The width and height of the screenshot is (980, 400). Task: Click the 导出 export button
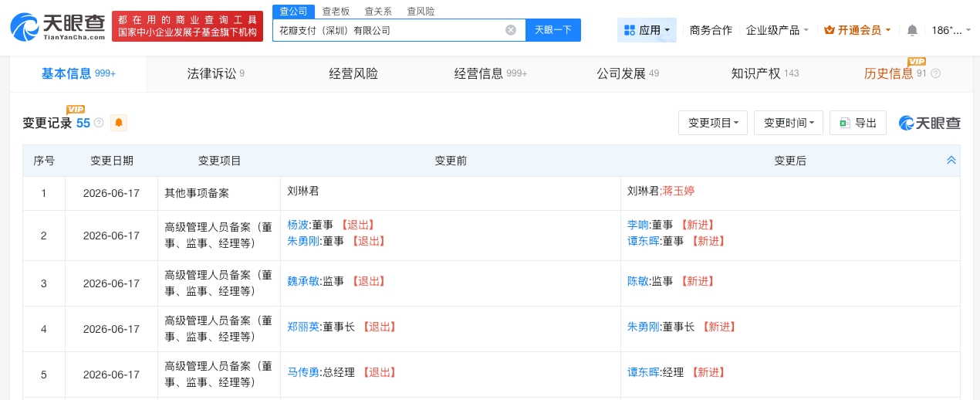(x=858, y=123)
